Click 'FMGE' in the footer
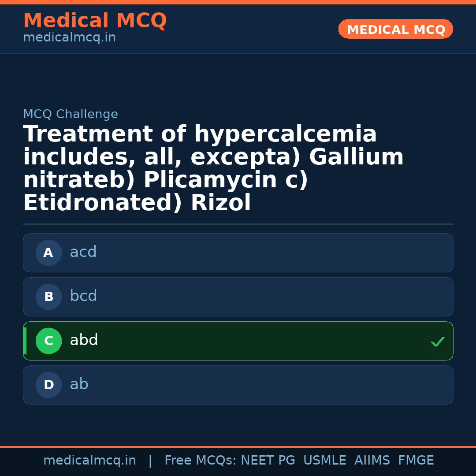The width and height of the screenshot is (476, 476). [416, 461]
